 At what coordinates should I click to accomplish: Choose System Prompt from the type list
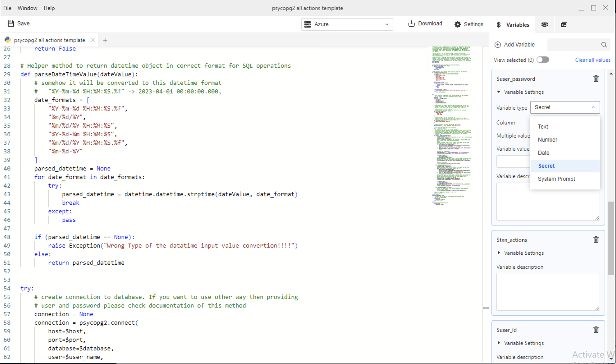pyautogui.click(x=556, y=179)
